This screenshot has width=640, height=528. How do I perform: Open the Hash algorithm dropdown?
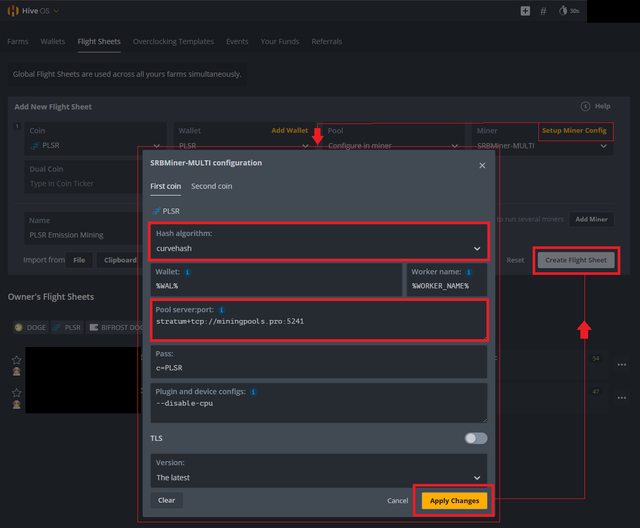pyautogui.click(x=318, y=241)
